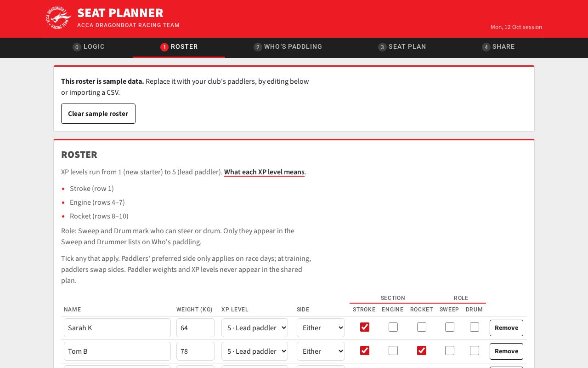588x368 pixels.
Task: Tick Drum for Sarah K
Action: coord(475,327)
